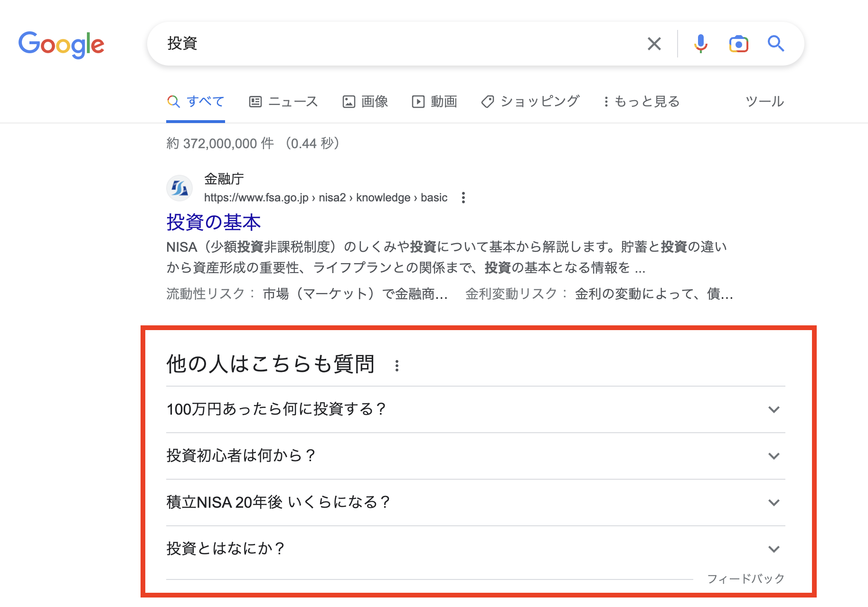Switch to the ニュース tab
868x607 pixels.
pos(283,101)
